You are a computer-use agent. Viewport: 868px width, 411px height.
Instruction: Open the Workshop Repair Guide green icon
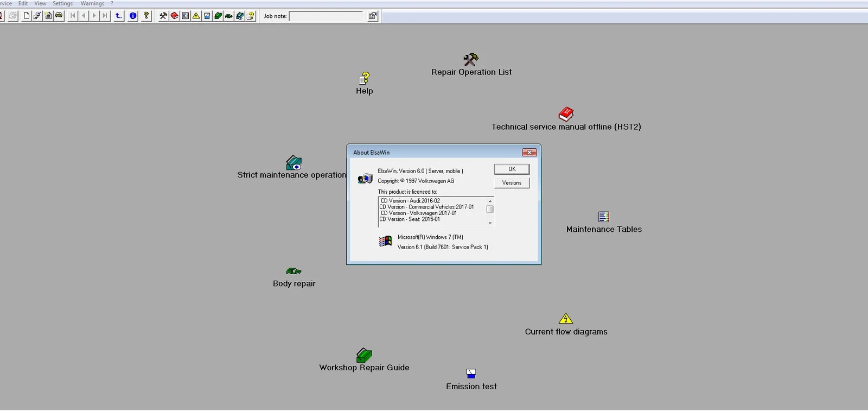pyautogui.click(x=364, y=355)
